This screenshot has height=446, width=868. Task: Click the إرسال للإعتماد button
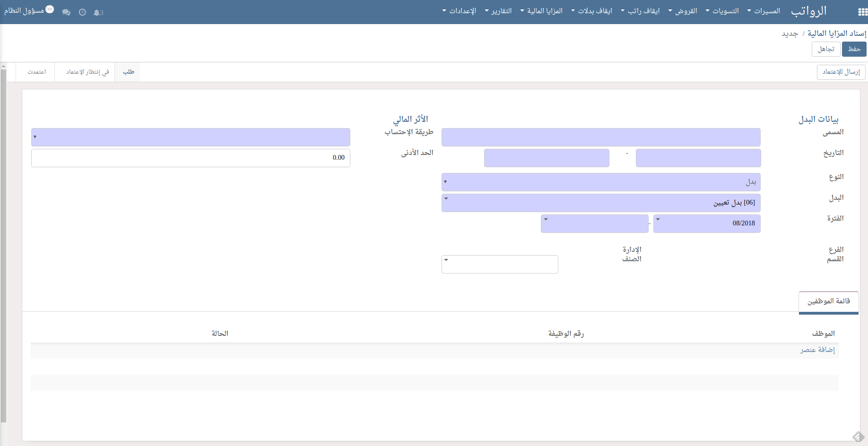tap(841, 72)
